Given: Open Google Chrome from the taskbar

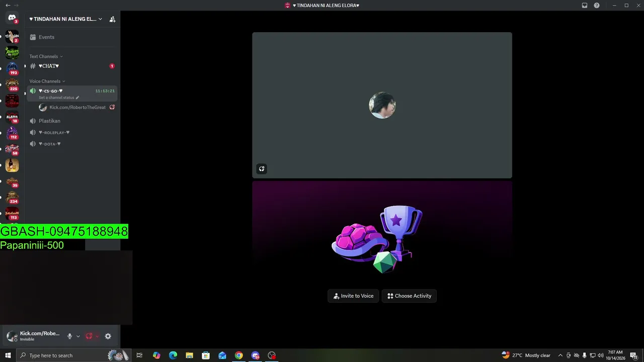Looking at the screenshot, I should (239, 355).
